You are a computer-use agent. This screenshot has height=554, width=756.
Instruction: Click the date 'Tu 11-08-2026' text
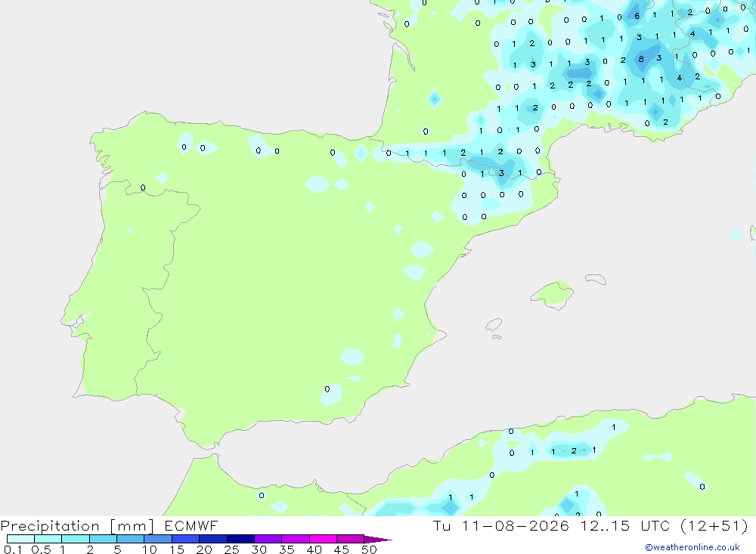click(x=500, y=526)
